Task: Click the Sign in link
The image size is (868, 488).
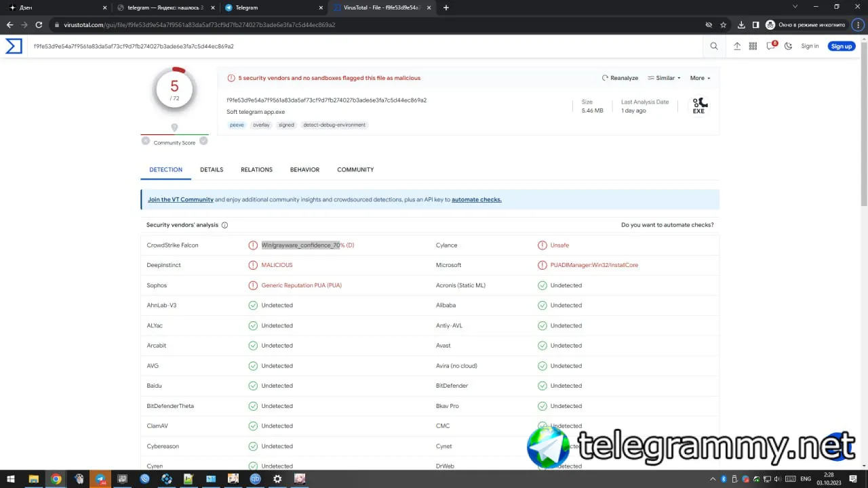Action: tap(810, 46)
